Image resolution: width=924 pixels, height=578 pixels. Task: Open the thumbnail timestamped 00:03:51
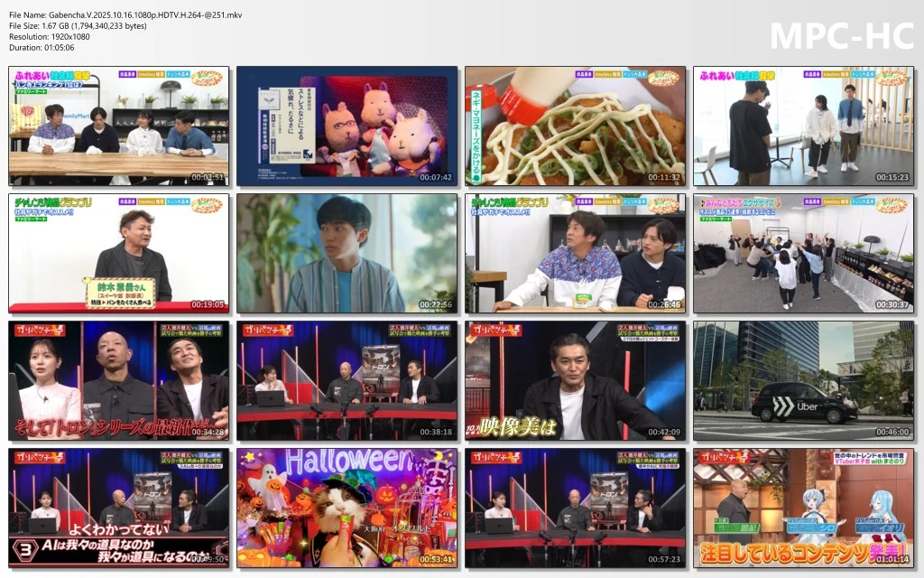[x=118, y=126]
